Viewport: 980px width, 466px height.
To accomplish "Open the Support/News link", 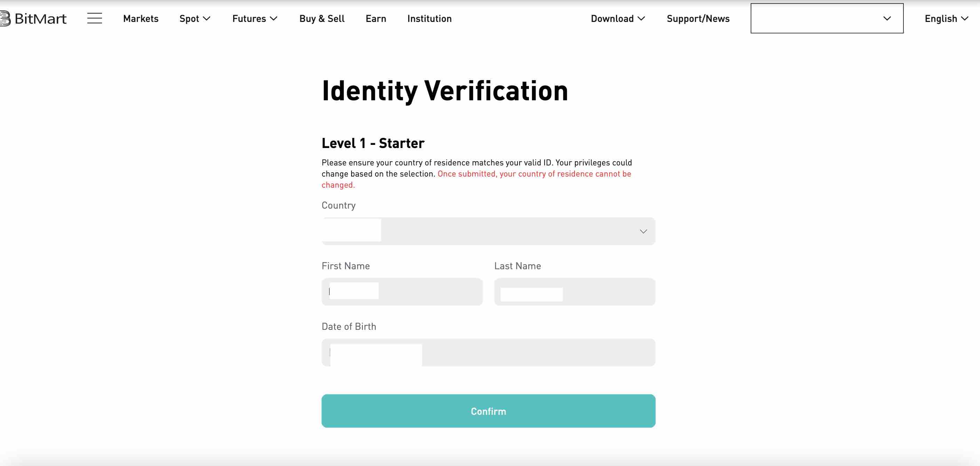I will click(698, 18).
